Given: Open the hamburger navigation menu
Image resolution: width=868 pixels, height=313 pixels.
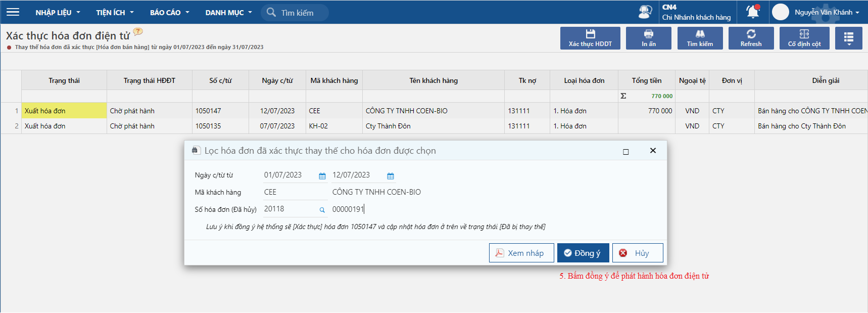Looking at the screenshot, I should 13,12.
